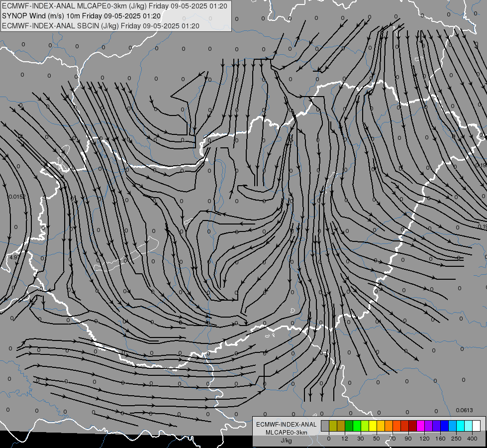Click the legend value 250
The height and width of the screenshot is (448, 487).
tap(456, 439)
